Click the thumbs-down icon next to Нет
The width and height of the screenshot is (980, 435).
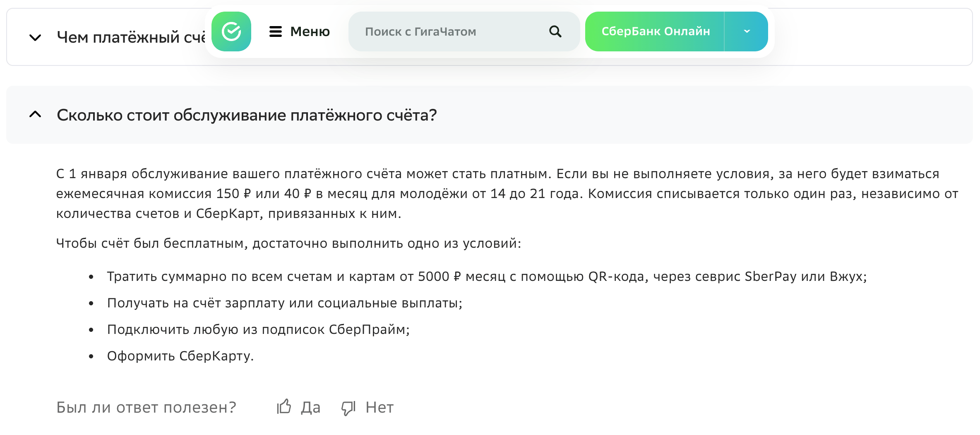pyautogui.click(x=348, y=407)
